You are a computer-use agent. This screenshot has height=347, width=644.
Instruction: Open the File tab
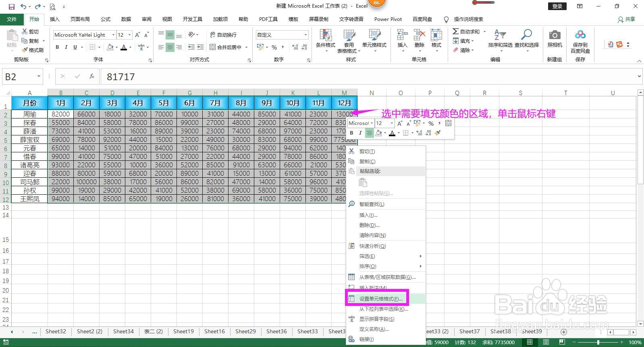click(12, 19)
